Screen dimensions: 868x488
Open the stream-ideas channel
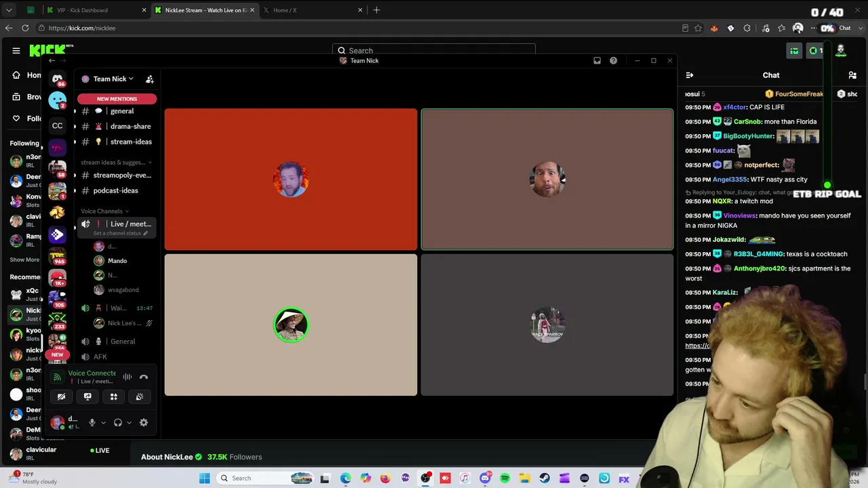(117, 142)
